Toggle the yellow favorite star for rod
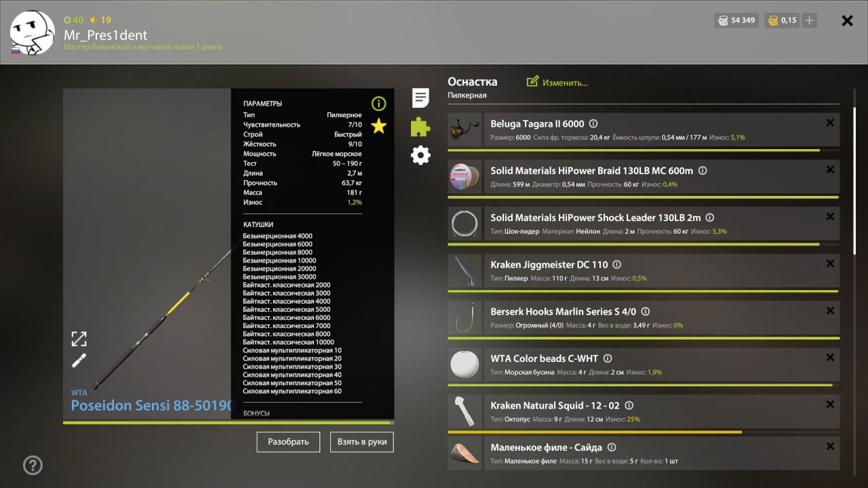Screen dimensions: 868x488 click(378, 125)
